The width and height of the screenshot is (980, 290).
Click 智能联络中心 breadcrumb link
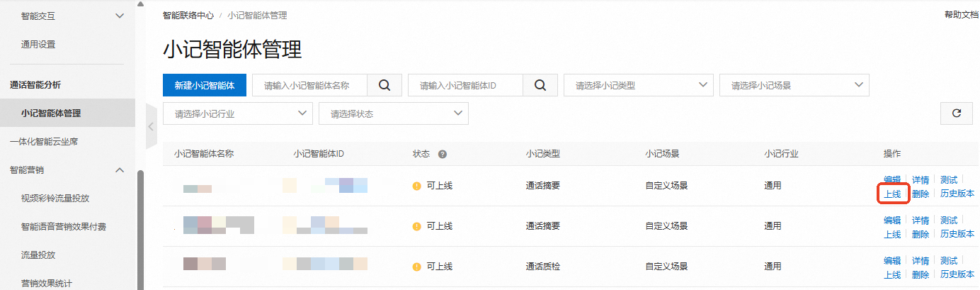point(188,15)
